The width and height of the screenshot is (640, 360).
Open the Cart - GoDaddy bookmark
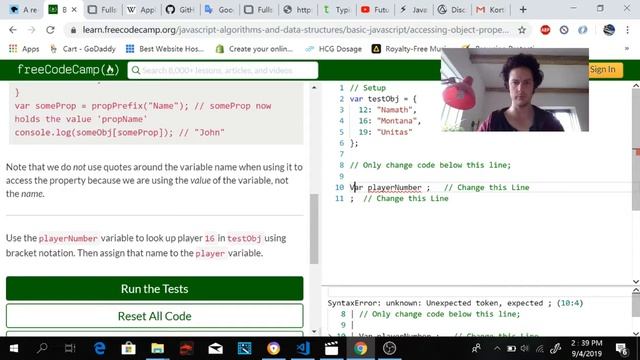pos(83,49)
